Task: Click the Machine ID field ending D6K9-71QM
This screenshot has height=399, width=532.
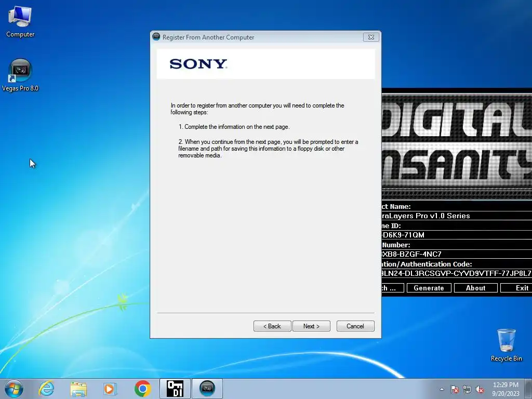Action: 457,235
